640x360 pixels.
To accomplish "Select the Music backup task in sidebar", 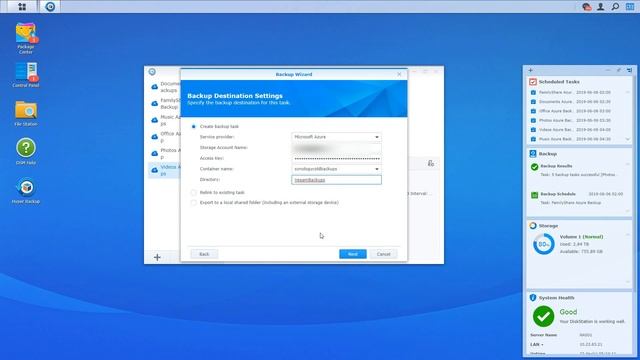I will pyautogui.click(x=165, y=120).
